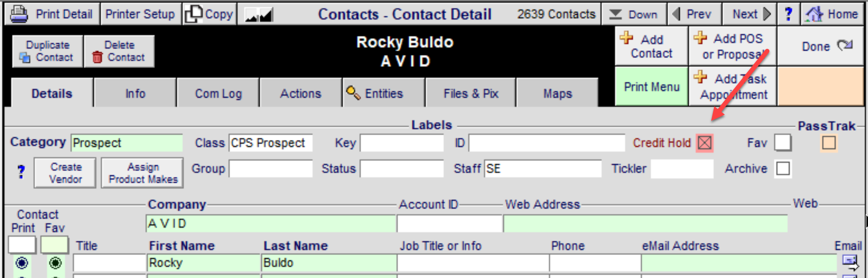Click the Contact Fav header box
This screenshot has height=278, width=868.
(55, 245)
